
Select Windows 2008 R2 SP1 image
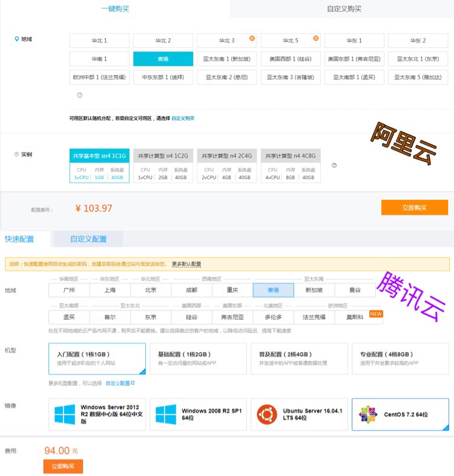pos(198,414)
